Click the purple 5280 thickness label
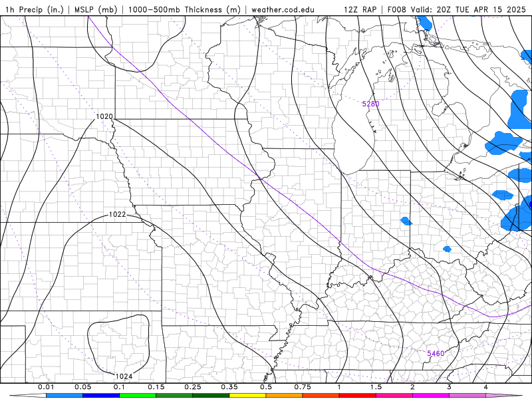Image resolution: width=532 pixels, height=399 pixels. (x=370, y=104)
